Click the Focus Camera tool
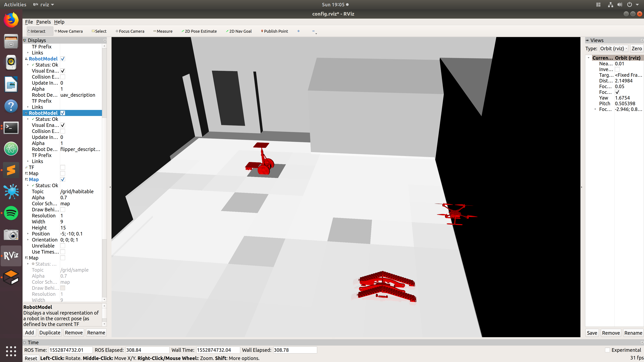This screenshot has width=644, height=362. 130,31
